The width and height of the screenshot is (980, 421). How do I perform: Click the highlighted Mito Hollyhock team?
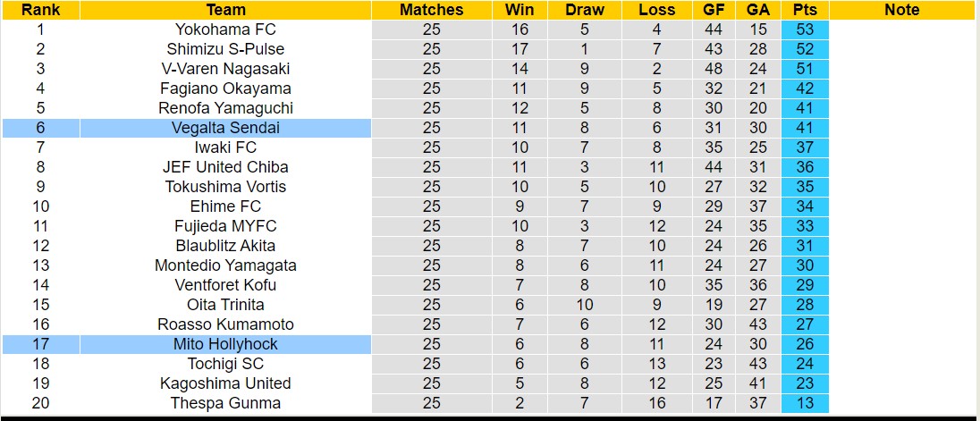(225, 344)
